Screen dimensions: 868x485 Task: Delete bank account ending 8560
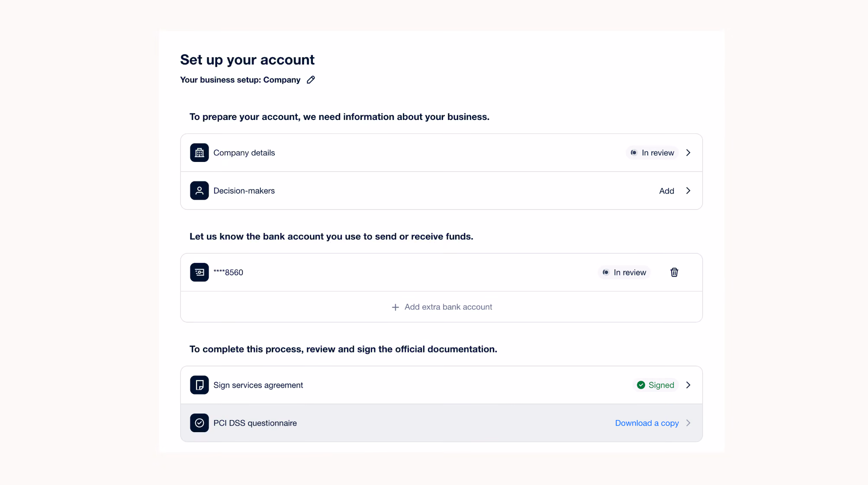[674, 272]
